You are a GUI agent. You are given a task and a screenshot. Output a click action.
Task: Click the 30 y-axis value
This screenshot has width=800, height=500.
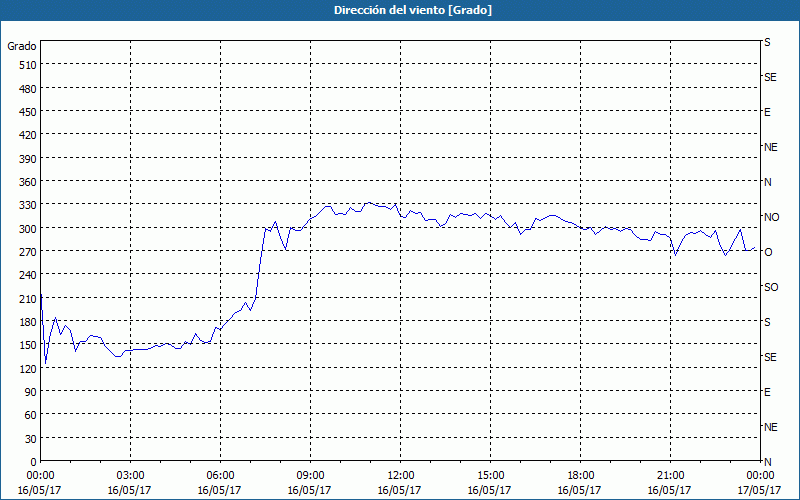point(31,439)
